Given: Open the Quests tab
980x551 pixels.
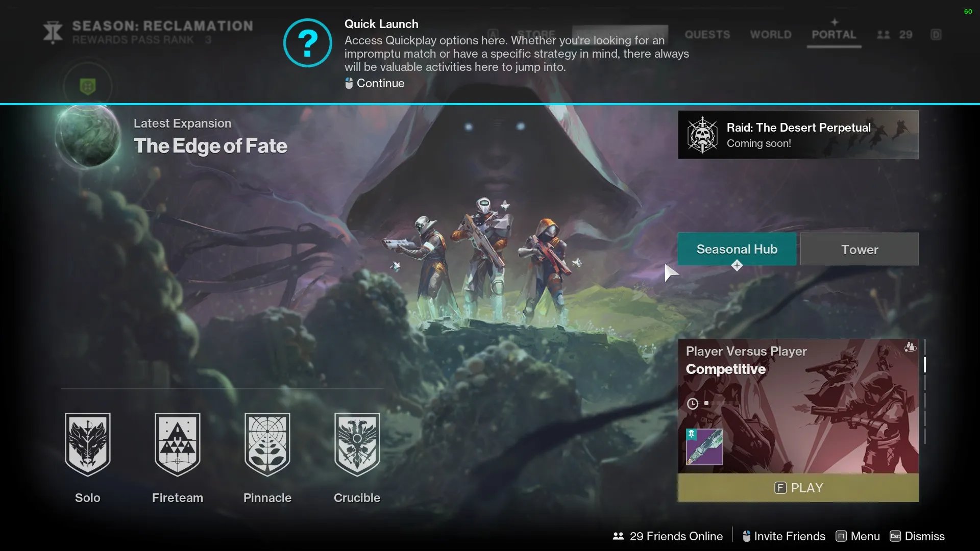Looking at the screenshot, I should click(x=707, y=35).
